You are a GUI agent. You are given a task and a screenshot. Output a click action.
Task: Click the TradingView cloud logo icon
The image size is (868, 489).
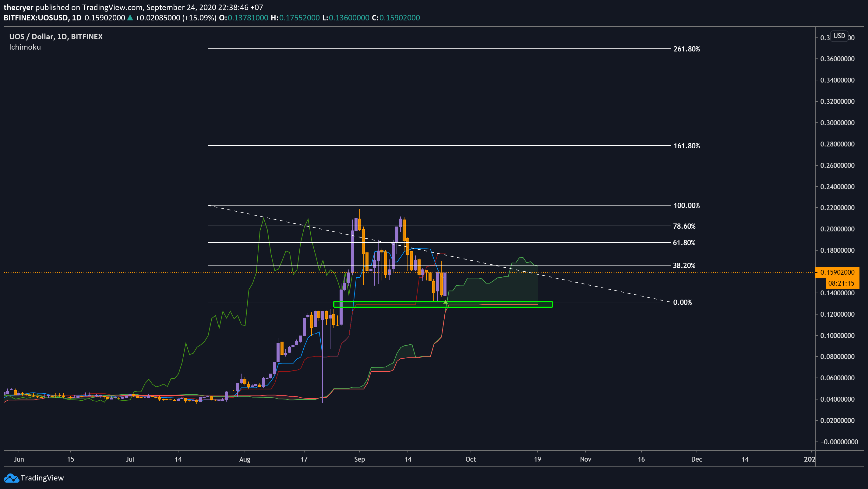coord(11,478)
